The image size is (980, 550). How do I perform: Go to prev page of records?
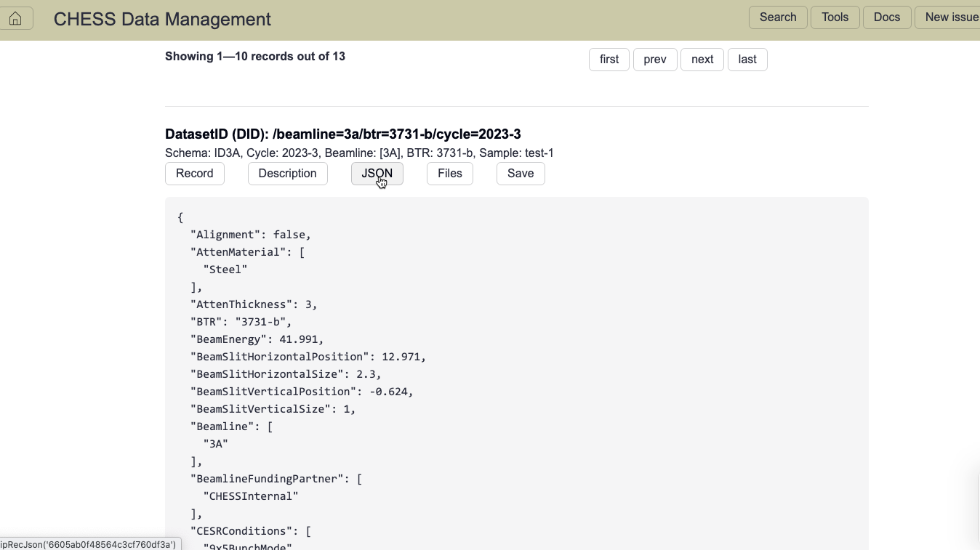pos(655,60)
